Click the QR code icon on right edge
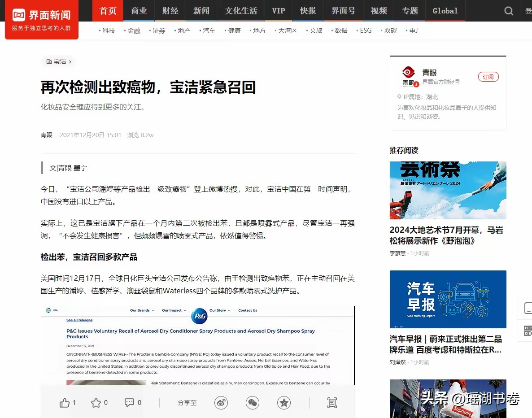This screenshot has height=418, width=532. pyautogui.click(x=528, y=331)
